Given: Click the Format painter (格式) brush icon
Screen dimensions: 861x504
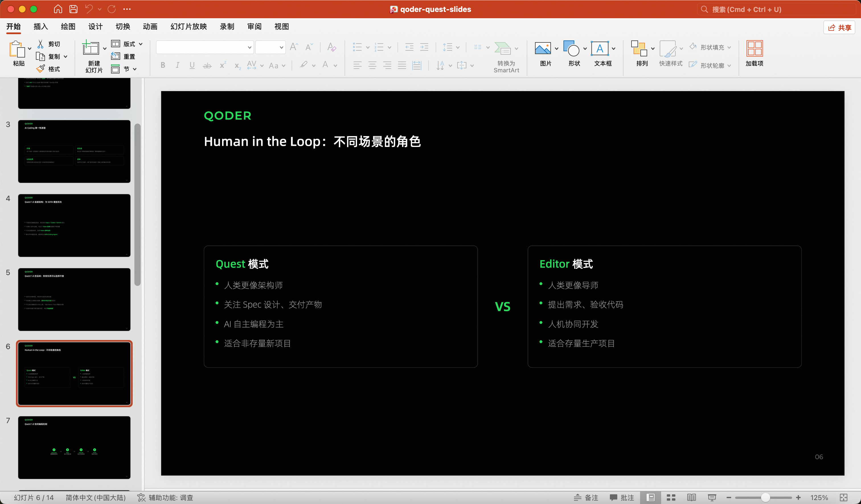Looking at the screenshot, I should click(x=40, y=69).
